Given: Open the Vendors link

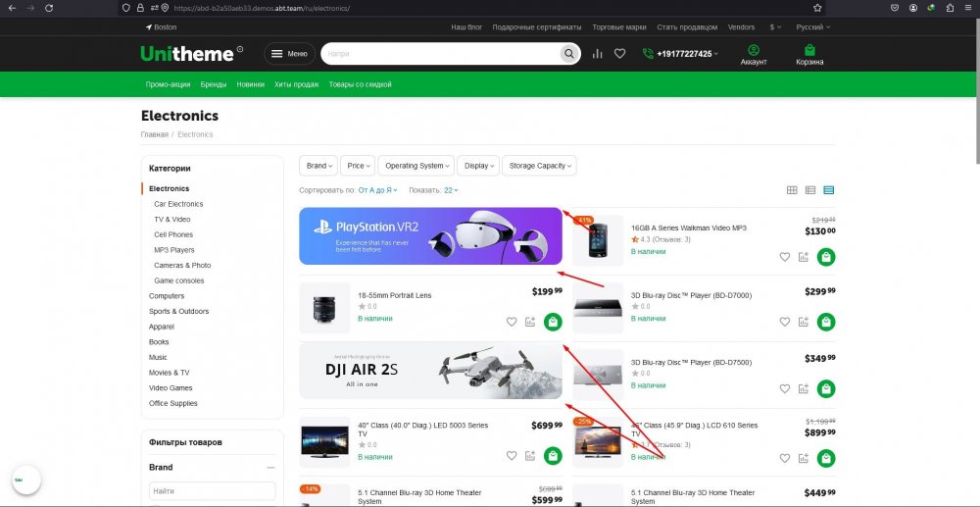Looking at the screenshot, I should [x=741, y=27].
